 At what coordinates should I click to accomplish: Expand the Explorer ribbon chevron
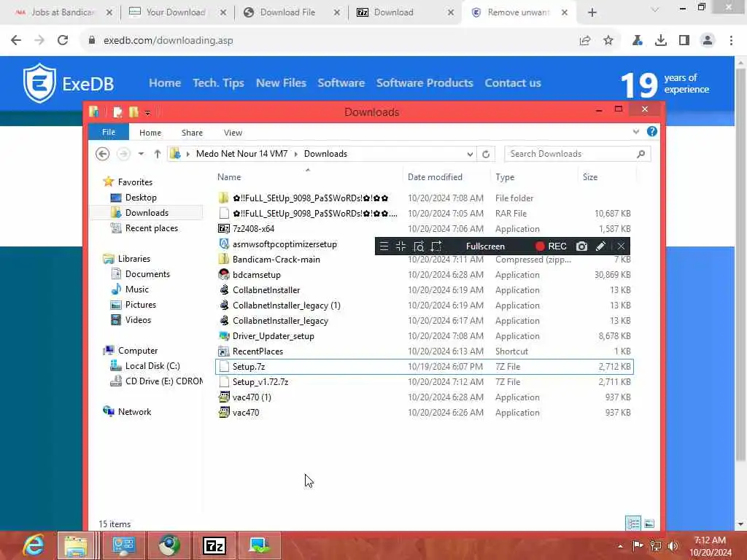pyautogui.click(x=636, y=131)
